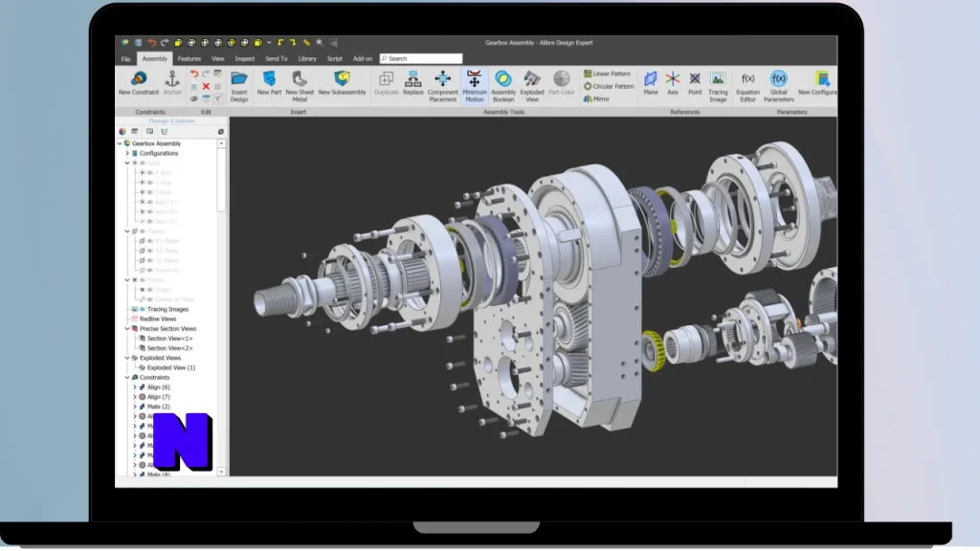Click the Exploded View ribbon tool

[x=532, y=85]
